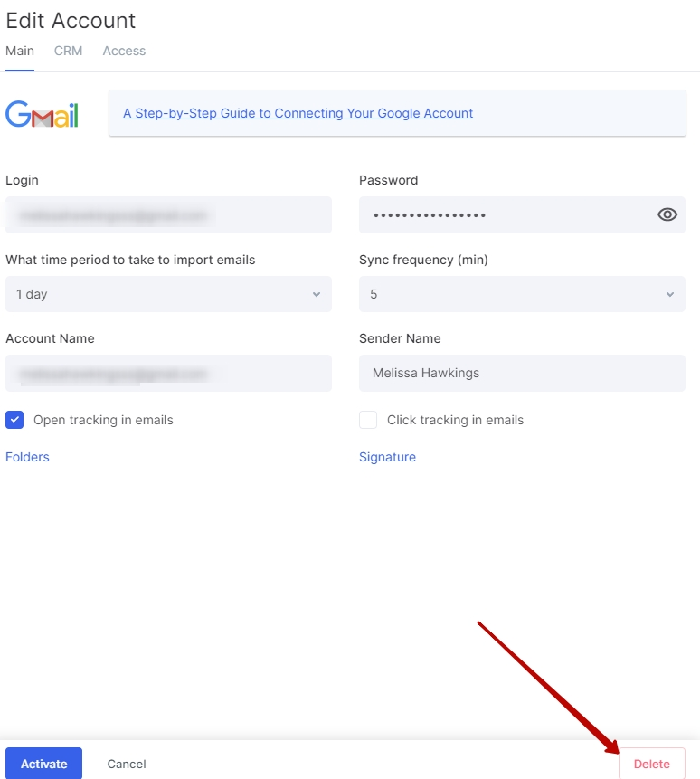The image size is (700, 779).
Task: Delete the account
Action: (x=652, y=764)
